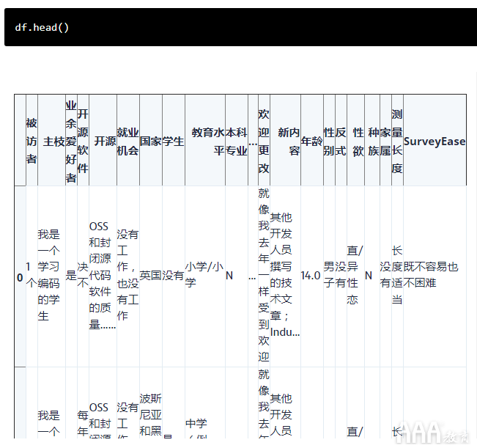Click the OSS和封闭源代码软件的质量 cell in row 0
Screen dimensions: 477x448
click(103, 276)
